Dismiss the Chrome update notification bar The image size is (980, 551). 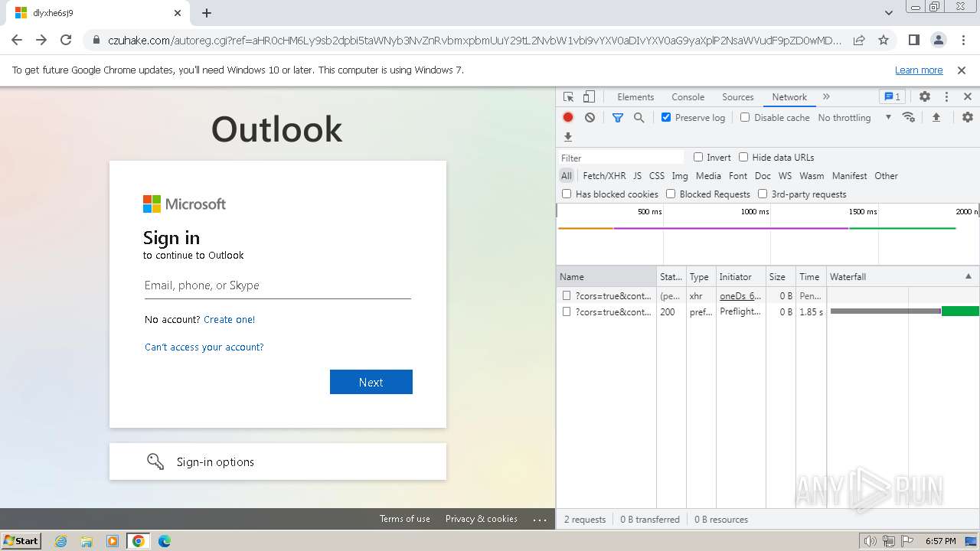[x=962, y=70]
